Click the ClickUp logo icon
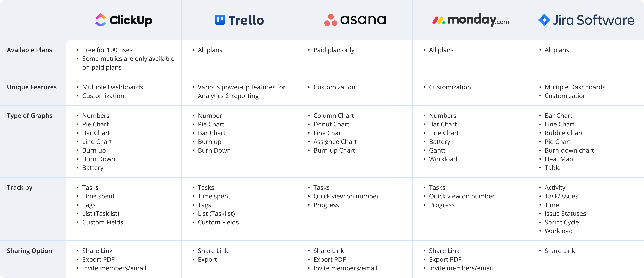Screen dimensions: 644x278 [x=101, y=20]
